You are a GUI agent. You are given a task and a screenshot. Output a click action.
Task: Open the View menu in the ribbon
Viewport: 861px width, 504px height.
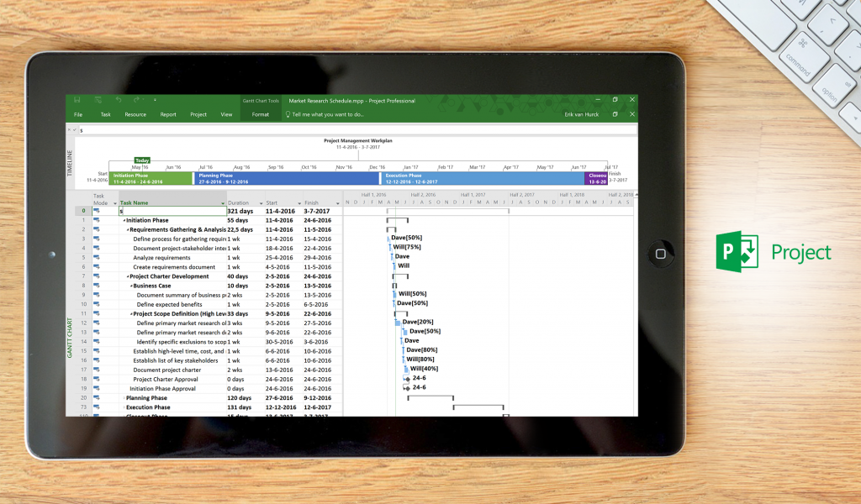[x=226, y=114]
